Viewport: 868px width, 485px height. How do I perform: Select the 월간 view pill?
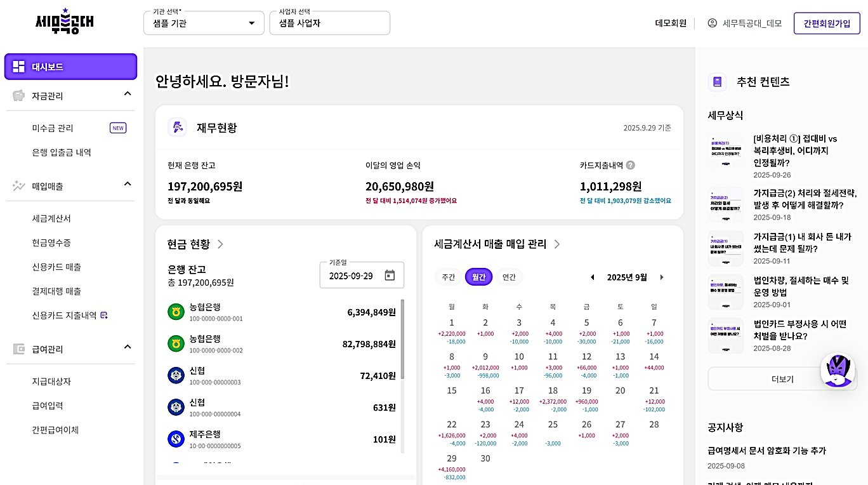[x=478, y=277]
